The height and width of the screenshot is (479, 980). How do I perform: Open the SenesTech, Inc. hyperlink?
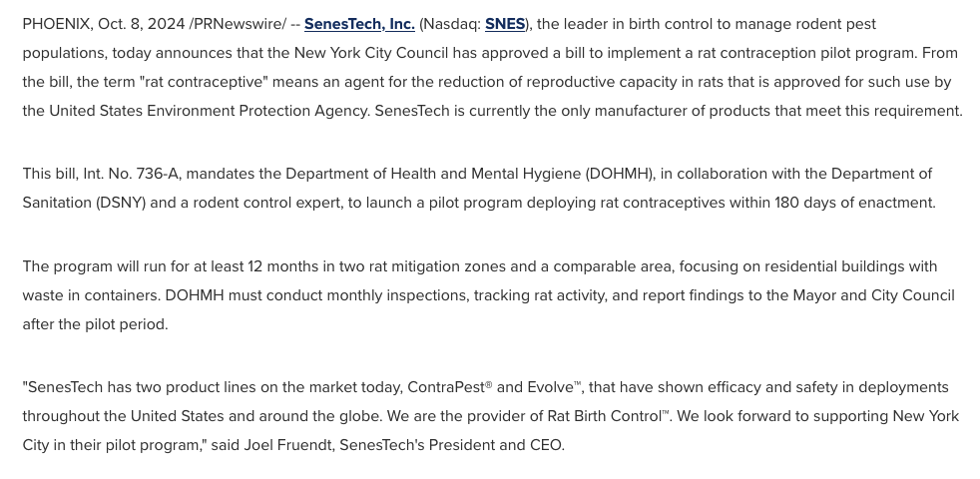(x=359, y=24)
